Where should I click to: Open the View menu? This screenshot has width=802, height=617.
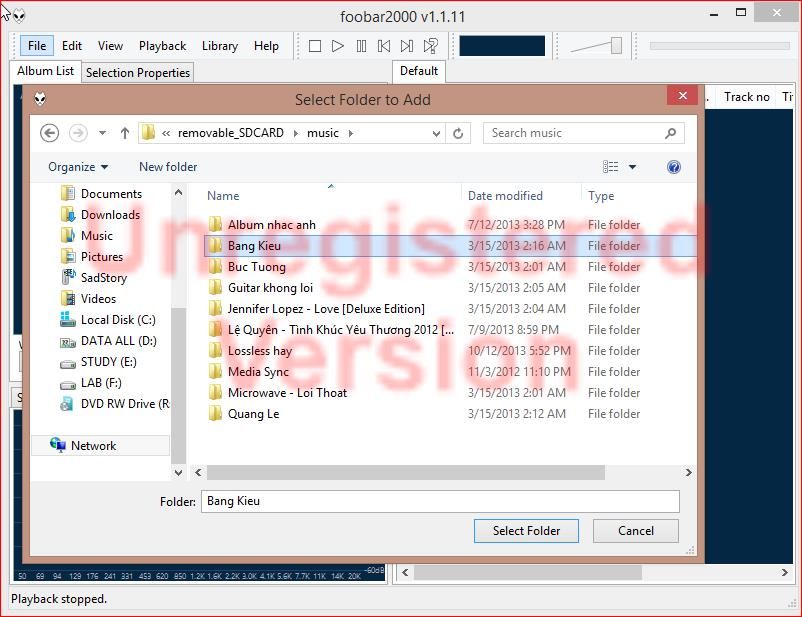110,46
